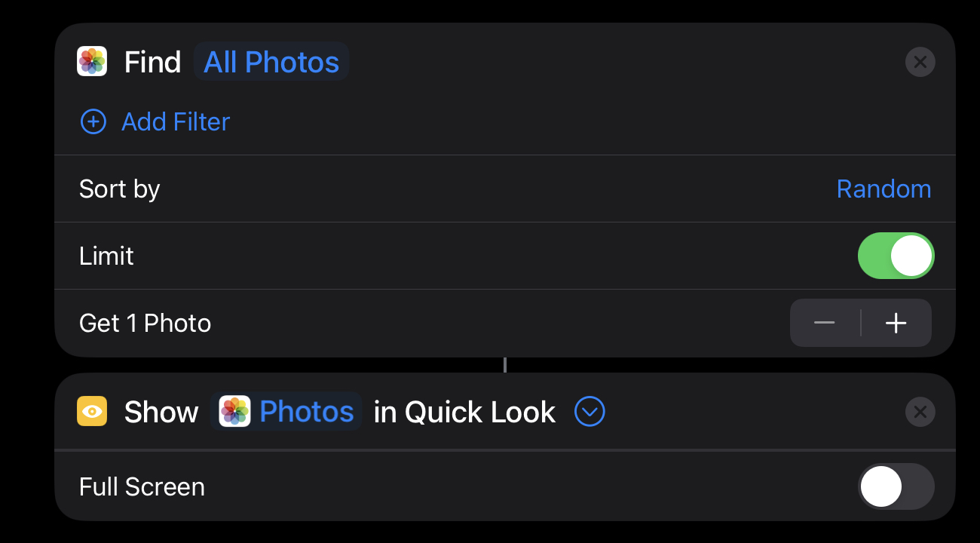Viewport: 980px width, 543px height.
Task: Enable the Full Screen switch
Action: coord(896,486)
